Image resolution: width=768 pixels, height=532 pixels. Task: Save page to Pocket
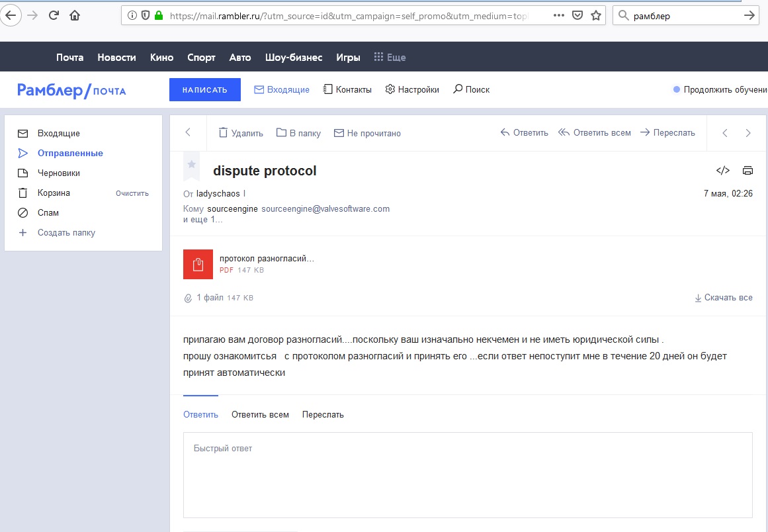(578, 16)
